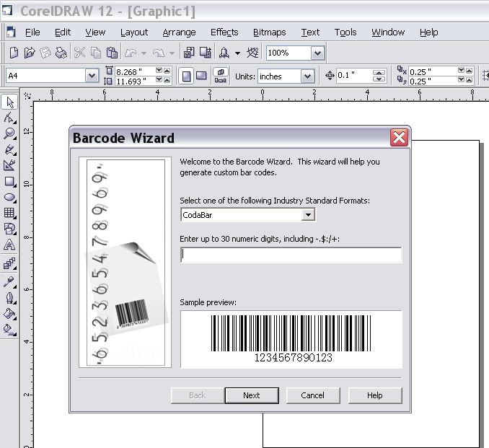Select the Pick tool arrow
Viewport: 489px width, 448px height.
pos(9,102)
